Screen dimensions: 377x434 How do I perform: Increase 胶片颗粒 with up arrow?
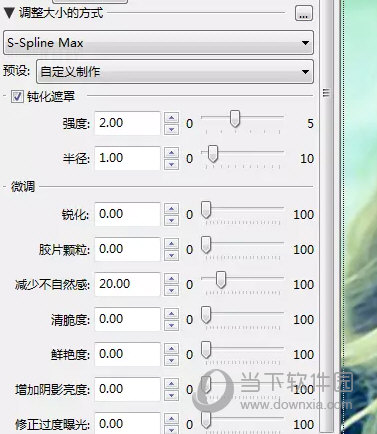(171, 244)
